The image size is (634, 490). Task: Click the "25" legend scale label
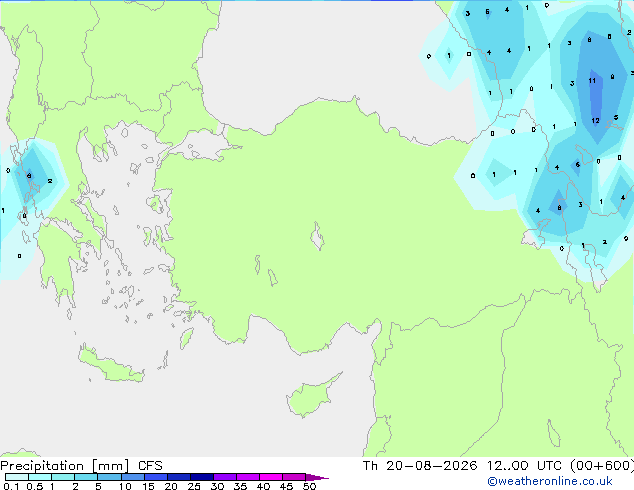click(194, 486)
